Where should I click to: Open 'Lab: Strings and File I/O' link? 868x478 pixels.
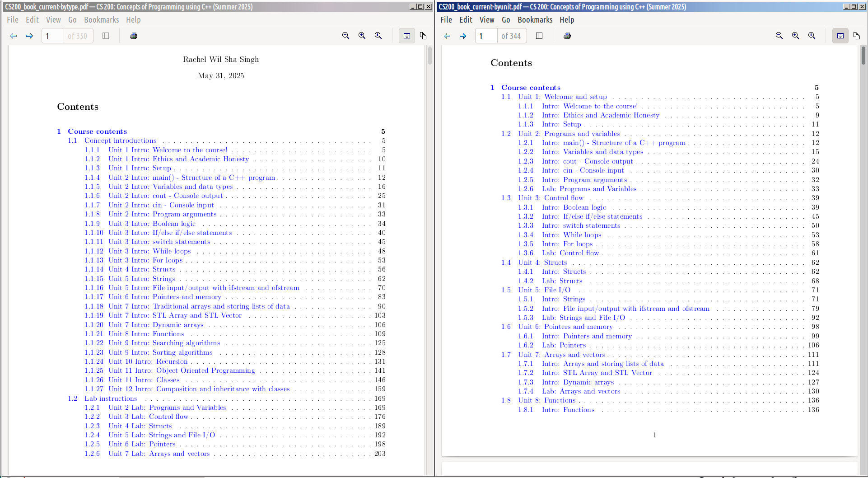click(x=583, y=318)
